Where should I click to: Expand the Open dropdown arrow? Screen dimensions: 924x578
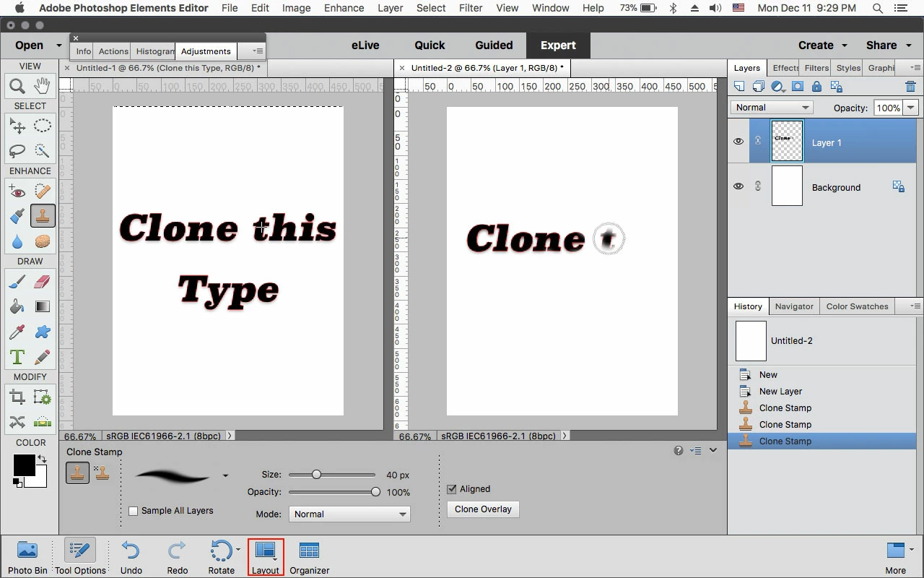point(59,45)
